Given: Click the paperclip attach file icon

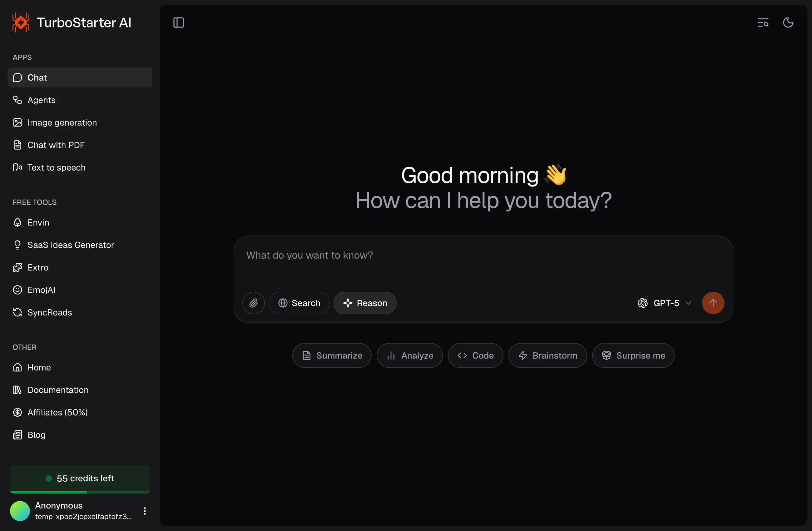Looking at the screenshot, I should click(253, 303).
